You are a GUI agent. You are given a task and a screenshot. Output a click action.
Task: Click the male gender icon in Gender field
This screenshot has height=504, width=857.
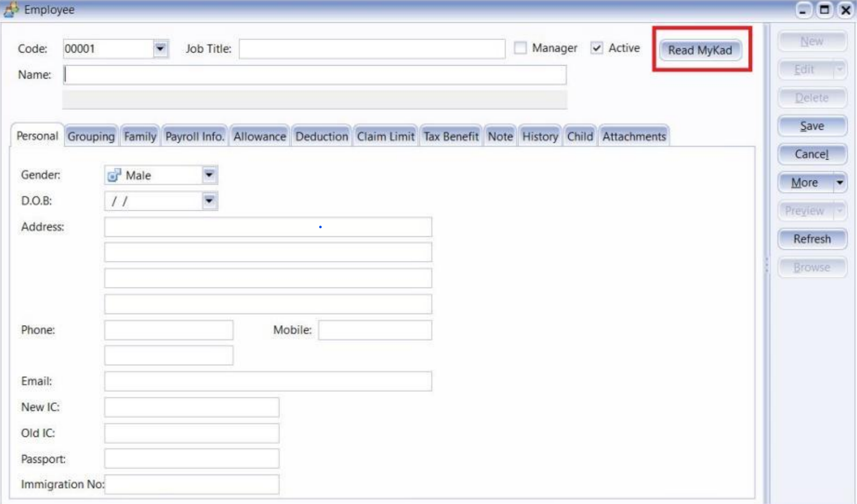click(x=114, y=175)
